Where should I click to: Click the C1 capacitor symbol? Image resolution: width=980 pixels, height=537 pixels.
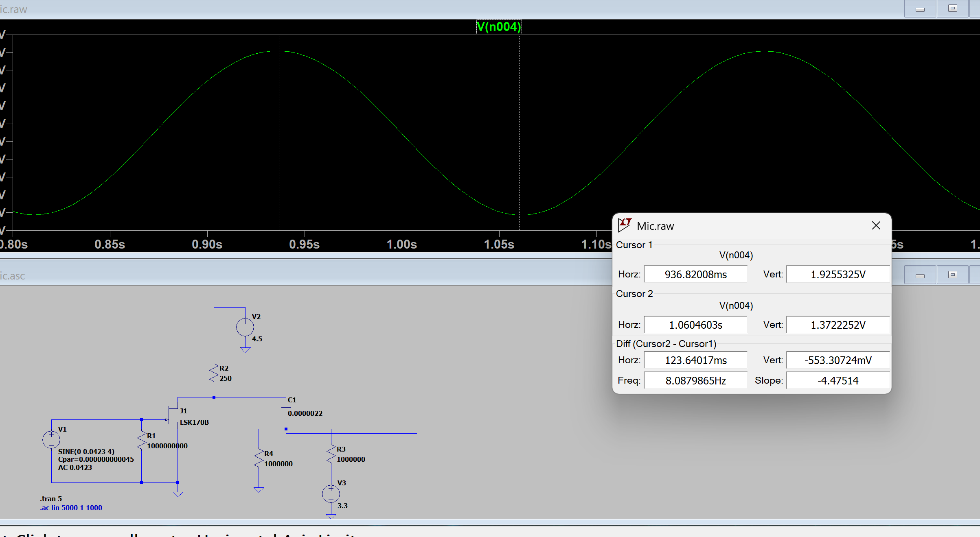[286, 406]
